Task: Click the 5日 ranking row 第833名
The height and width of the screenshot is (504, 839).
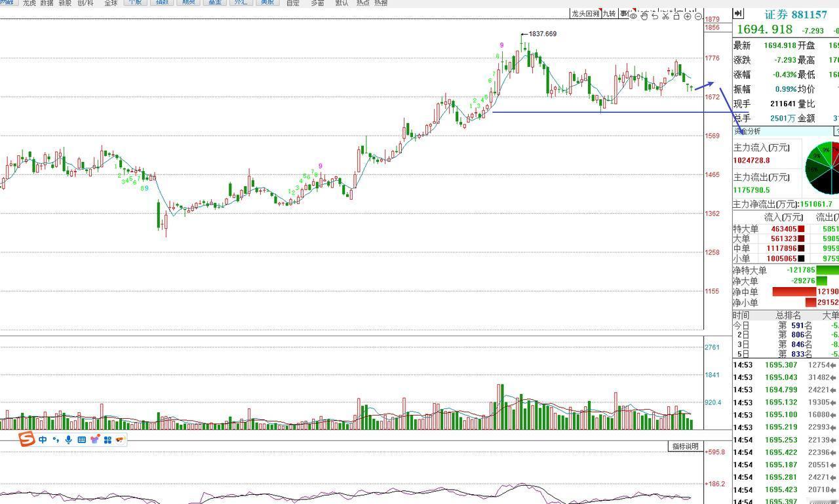Action: click(x=785, y=354)
